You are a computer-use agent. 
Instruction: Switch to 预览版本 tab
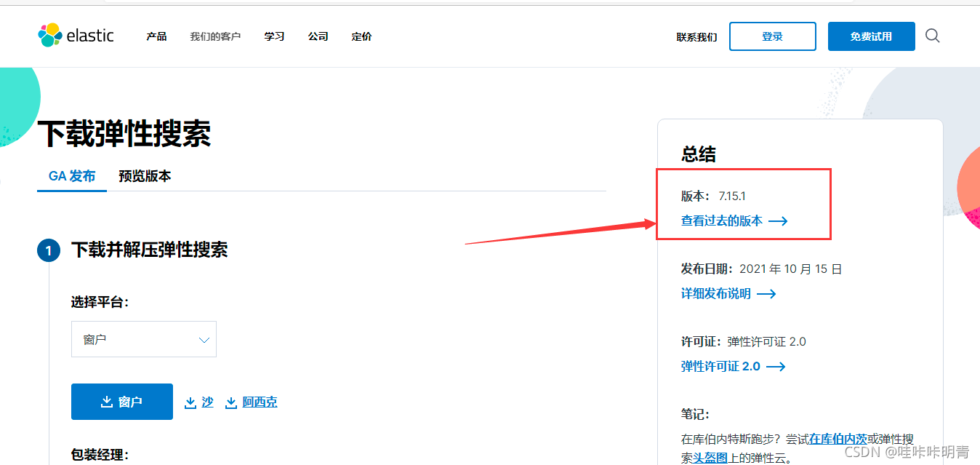[145, 176]
